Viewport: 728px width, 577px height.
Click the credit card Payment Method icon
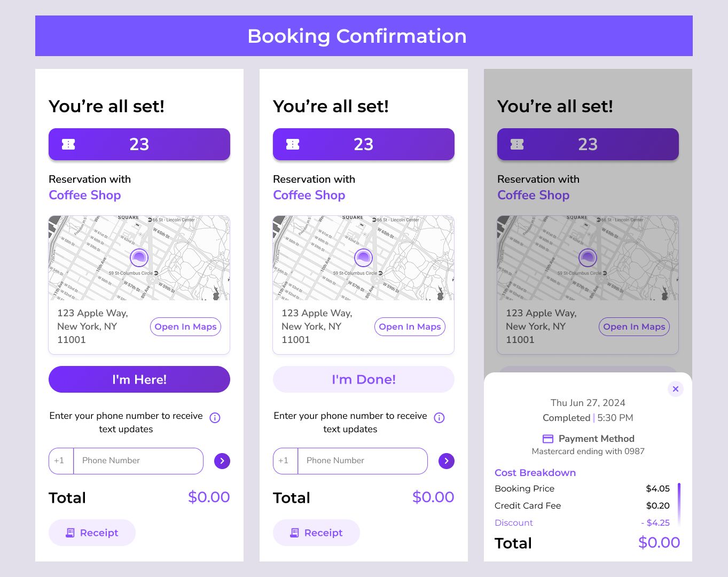click(x=548, y=439)
